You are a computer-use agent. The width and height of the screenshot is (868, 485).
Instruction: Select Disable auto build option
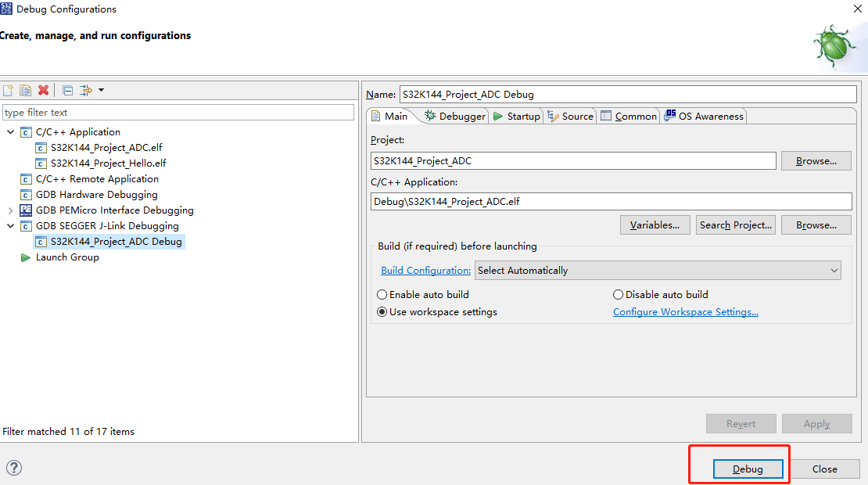point(661,295)
